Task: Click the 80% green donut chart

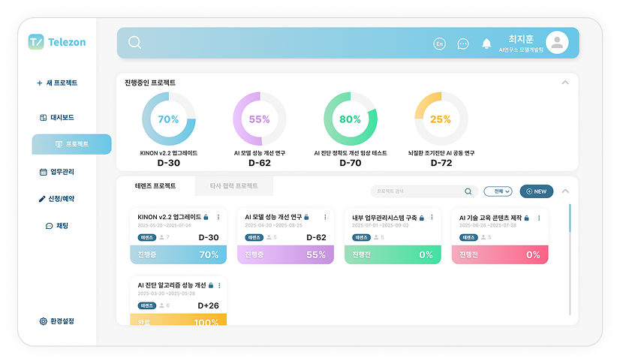Action: point(351,119)
